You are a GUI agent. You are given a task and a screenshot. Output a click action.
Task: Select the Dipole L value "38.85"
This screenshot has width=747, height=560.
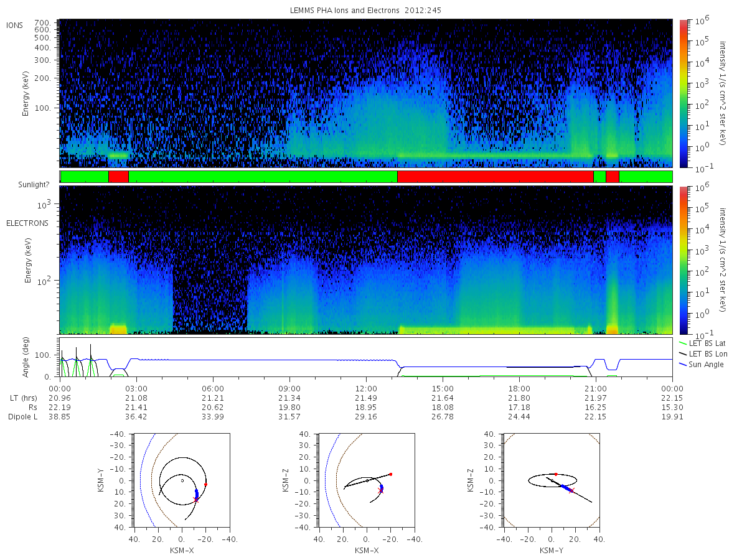point(59,417)
